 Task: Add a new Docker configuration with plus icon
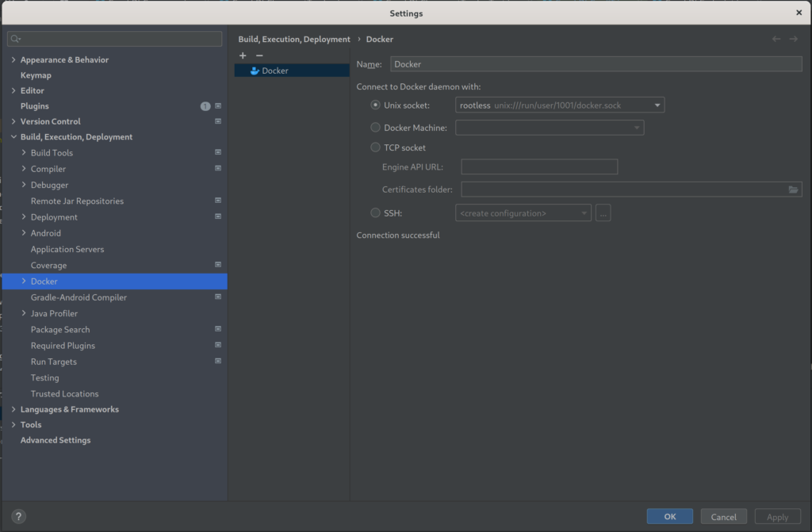(243, 55)
